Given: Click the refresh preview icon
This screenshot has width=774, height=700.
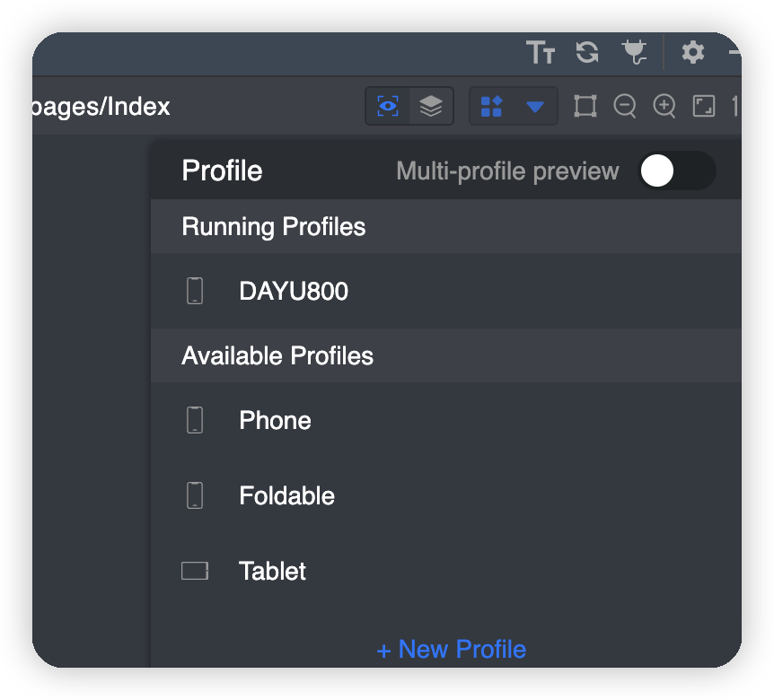Looking at the screenshot, I should click(x=587, y=52).
